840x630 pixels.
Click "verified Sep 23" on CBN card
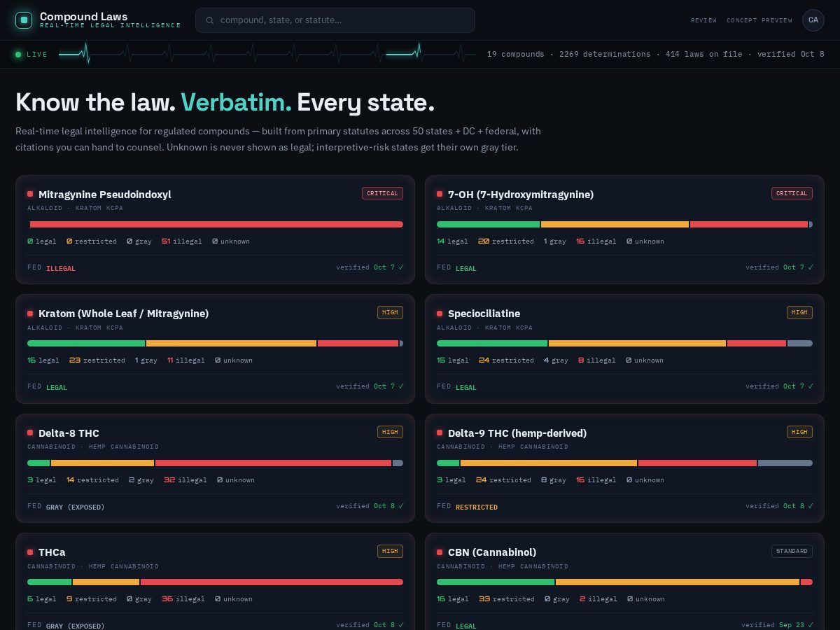pyautogui.click(x=773, y=625)
